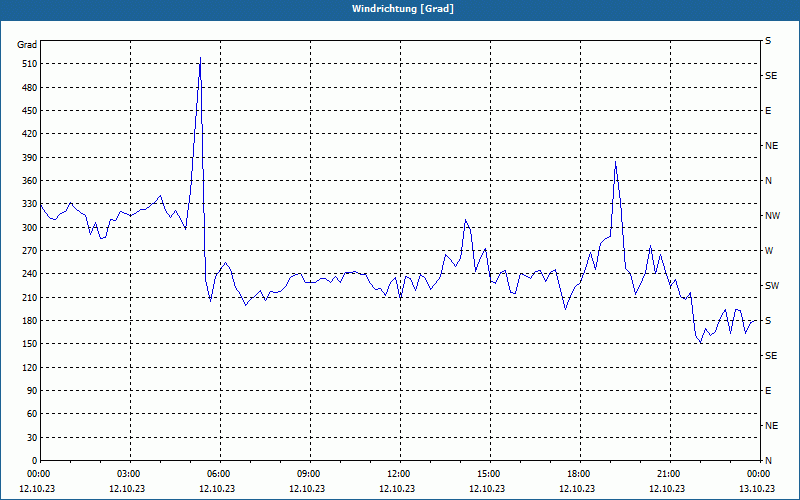This screenshot has height=500, width=800.
Task: Click the 330 tick label
Action: point(29,204)
